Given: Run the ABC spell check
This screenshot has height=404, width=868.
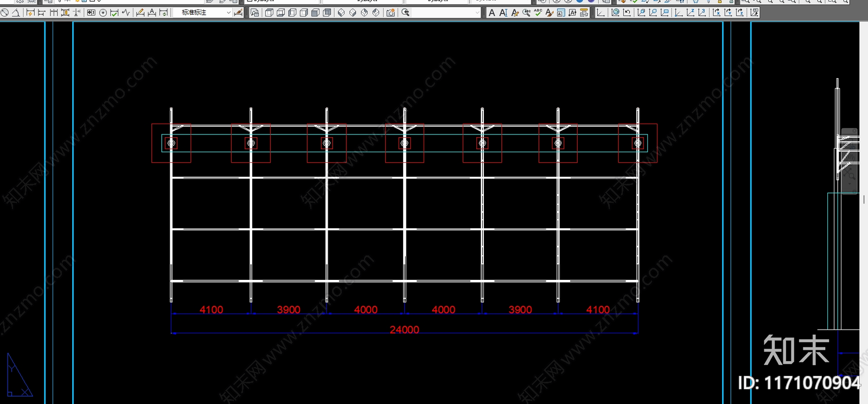Looking at the screenshot, I should 538,12.
